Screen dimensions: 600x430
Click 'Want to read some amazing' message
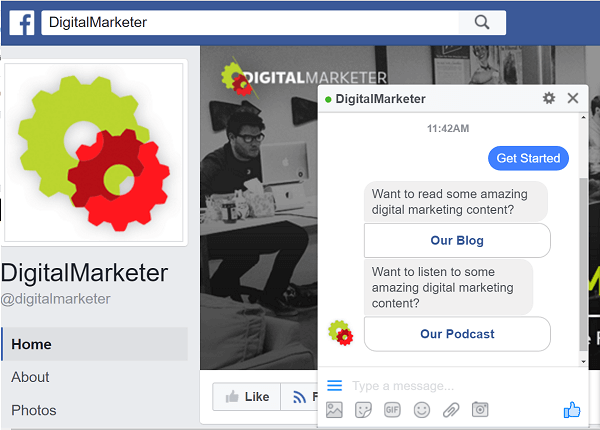(x=455, y=202)
